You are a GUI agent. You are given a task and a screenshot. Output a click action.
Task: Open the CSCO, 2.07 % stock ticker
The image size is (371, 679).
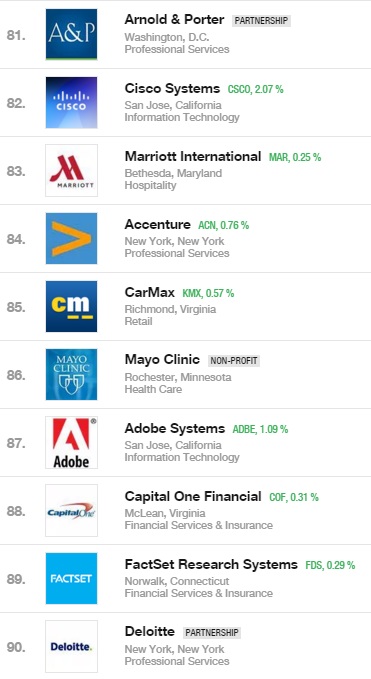[x=255, y=89]
